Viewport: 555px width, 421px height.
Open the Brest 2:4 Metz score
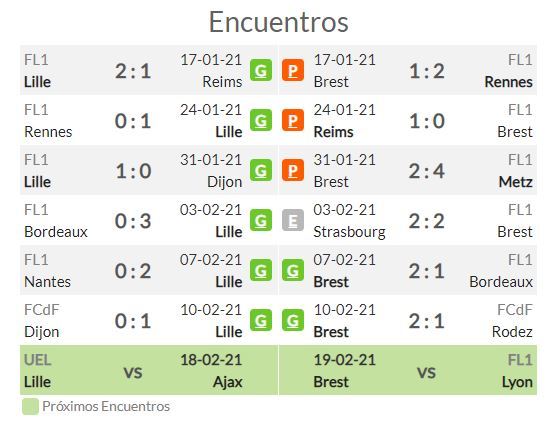point(427,171)
